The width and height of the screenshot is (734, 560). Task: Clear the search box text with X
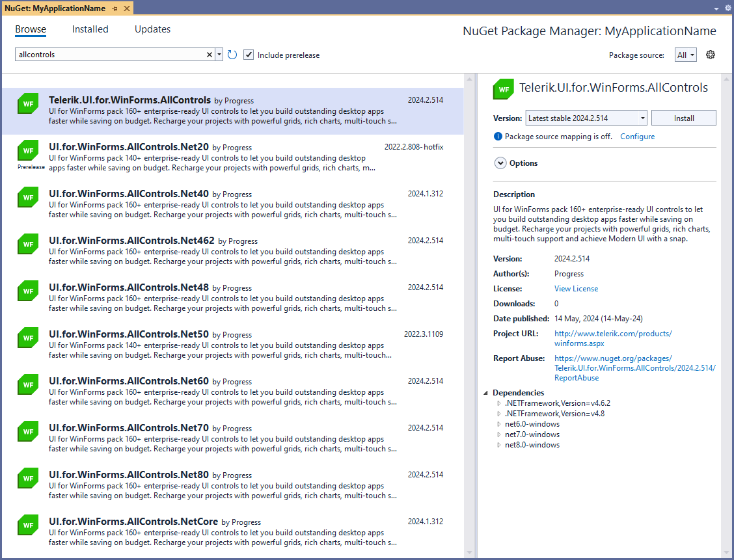click(210, 55)
